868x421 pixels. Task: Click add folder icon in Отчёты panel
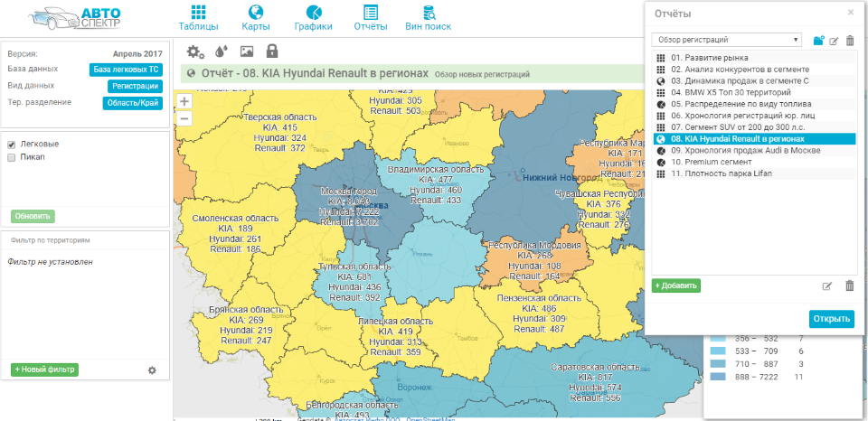click(x=818, y=41)
